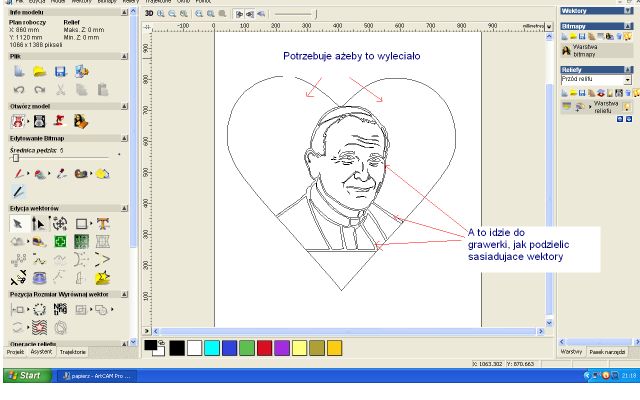Click the Redo arrow icon
640x400 pixels.
tap(40, 89)
